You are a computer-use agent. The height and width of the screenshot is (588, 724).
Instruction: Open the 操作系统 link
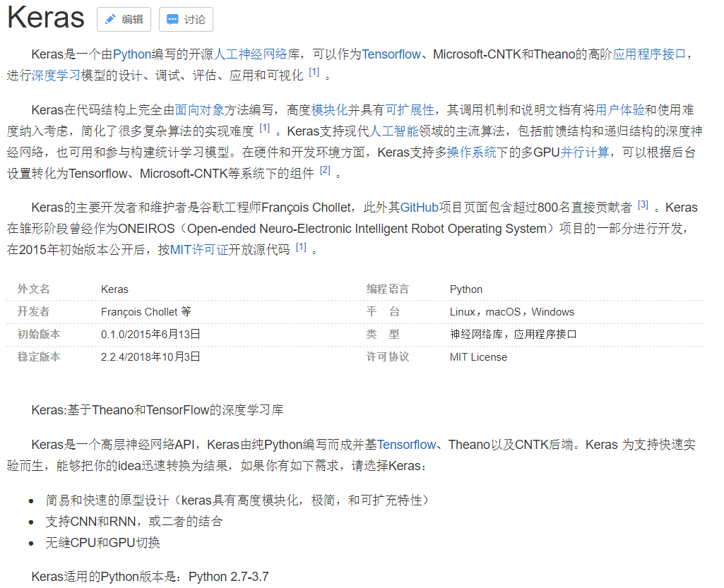click(x=471, y=152)
